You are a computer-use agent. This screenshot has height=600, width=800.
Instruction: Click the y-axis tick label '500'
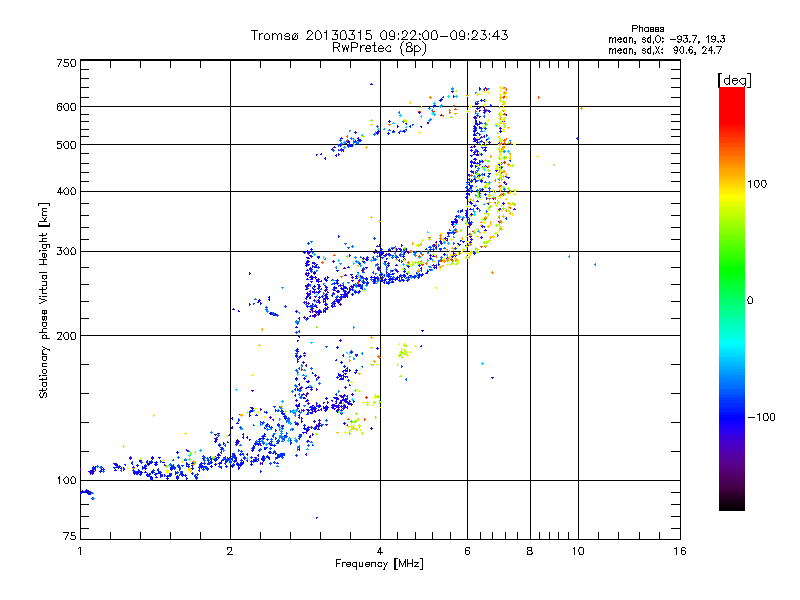66,145
